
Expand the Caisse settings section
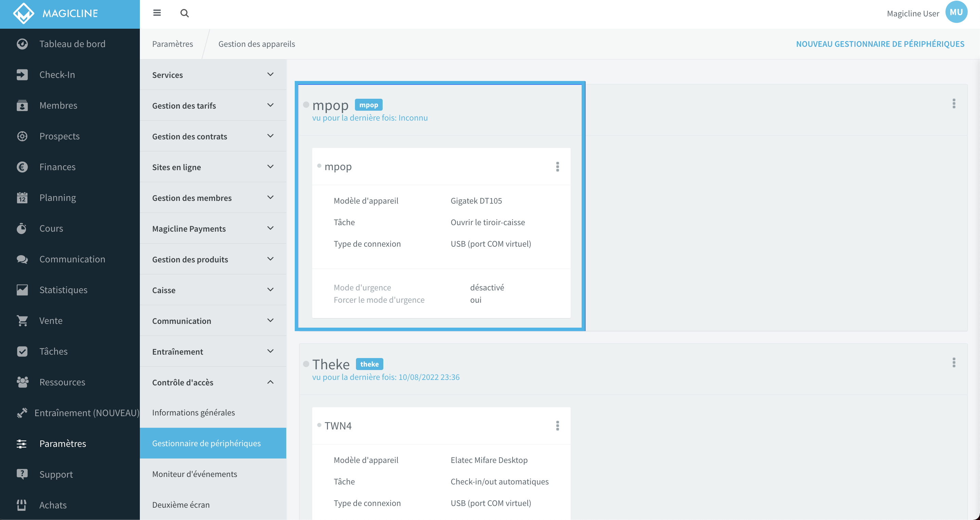pos(213,289)
